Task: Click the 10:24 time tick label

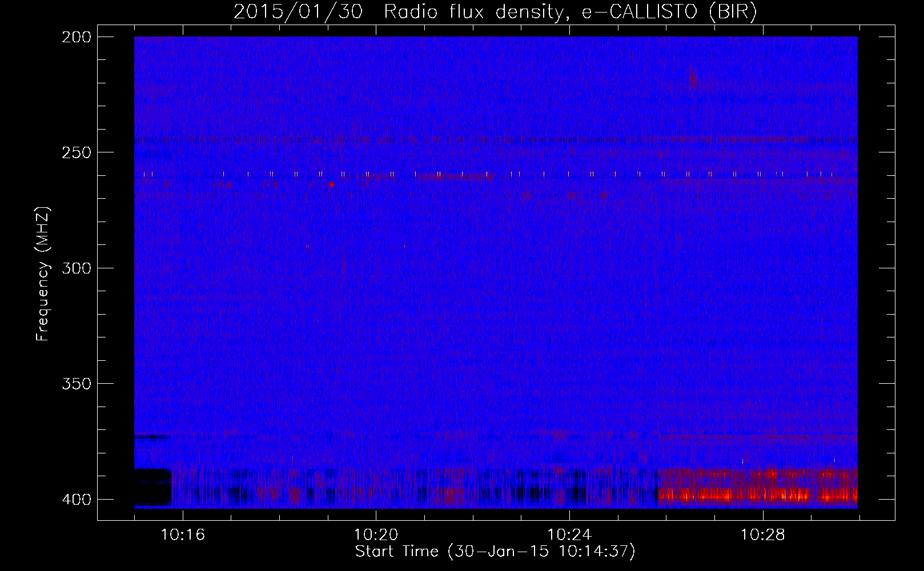Action: click(569, 535)
